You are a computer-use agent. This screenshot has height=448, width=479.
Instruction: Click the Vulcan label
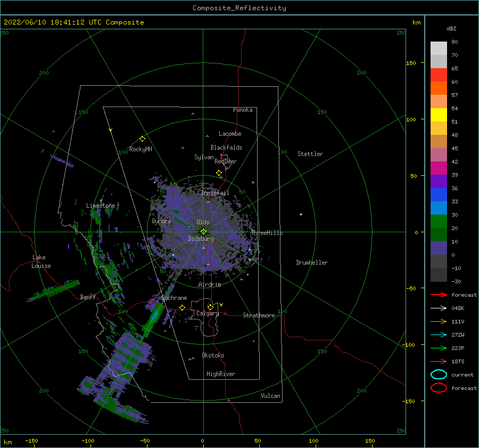[x=270, y=396]
